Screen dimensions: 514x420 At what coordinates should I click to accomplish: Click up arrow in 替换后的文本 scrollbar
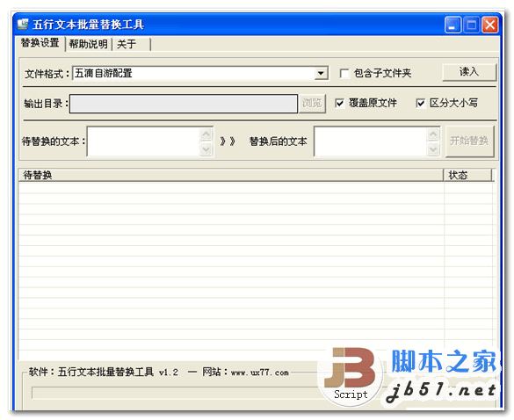coord(433,134)
